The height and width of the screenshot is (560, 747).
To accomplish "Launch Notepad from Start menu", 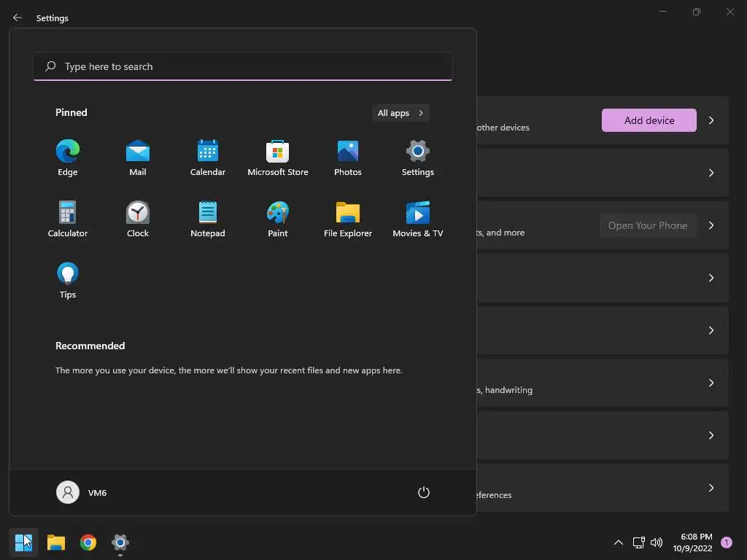I will (208, 219).
